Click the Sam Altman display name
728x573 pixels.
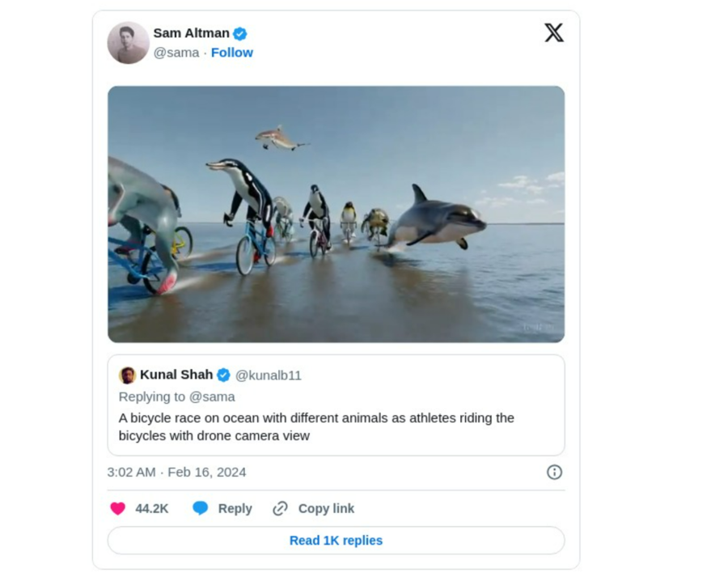[x=191, y=33]
